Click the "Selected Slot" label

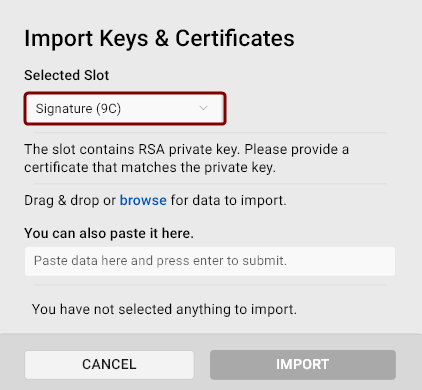pyautogui.click(x=67, y=75)
